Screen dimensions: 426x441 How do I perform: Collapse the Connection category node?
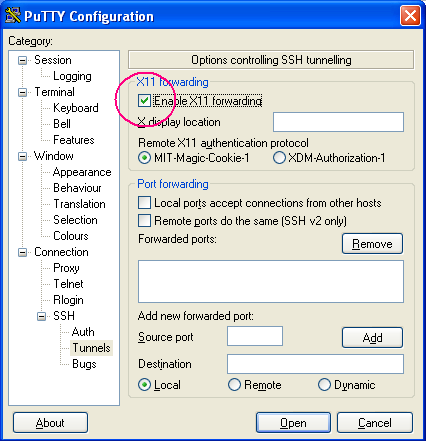(x=22, y=252)
